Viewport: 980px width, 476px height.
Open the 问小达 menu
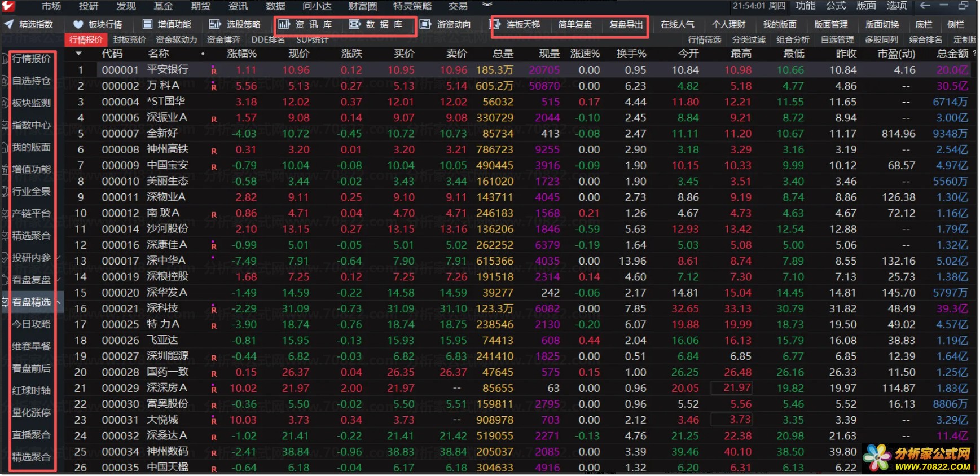click(317, 6)
